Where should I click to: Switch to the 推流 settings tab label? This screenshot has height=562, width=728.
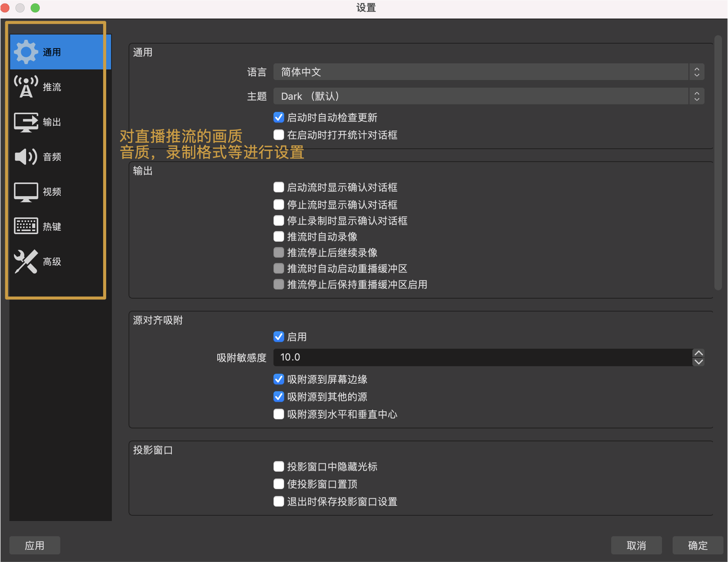[52, 87]
